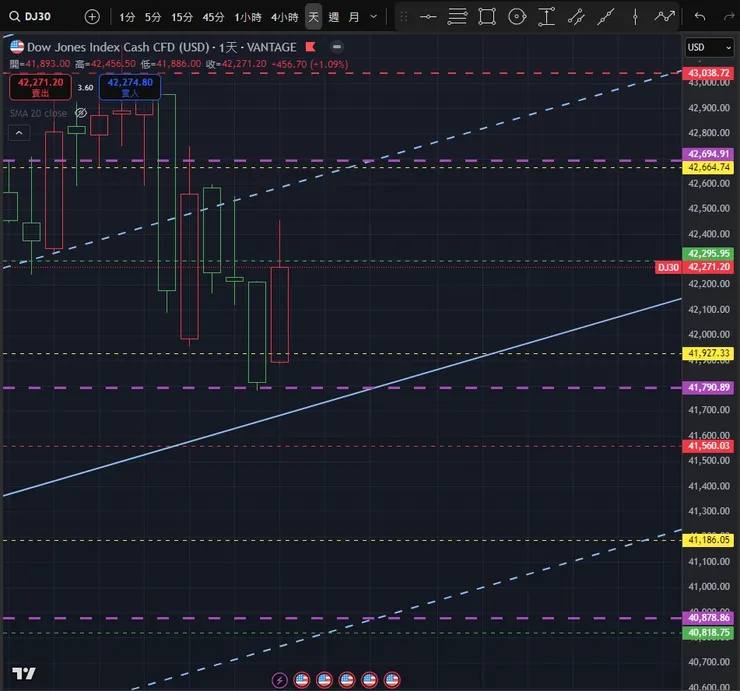This screenshot has height=691, width=740.
Task: Select the circle drawing tool
Action: tap(517, 17)
